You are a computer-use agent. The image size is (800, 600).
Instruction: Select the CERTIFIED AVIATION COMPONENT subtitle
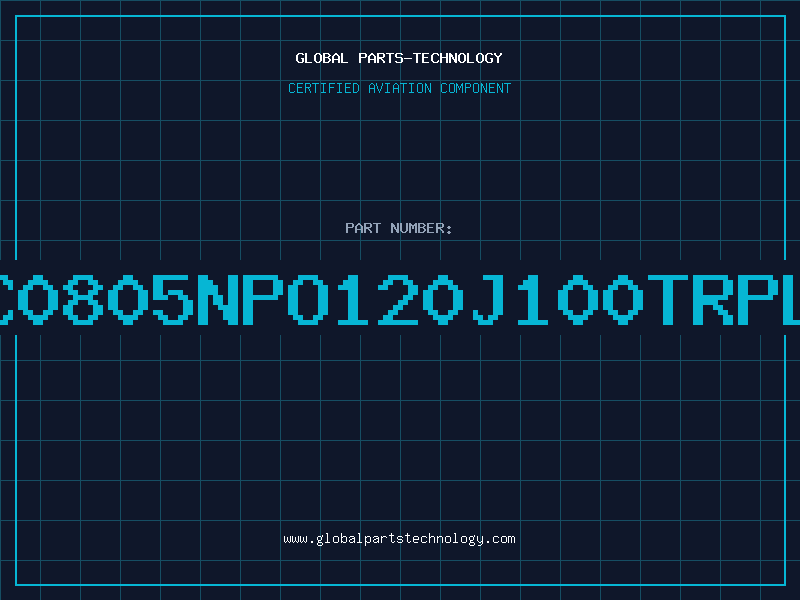[399, 88]
